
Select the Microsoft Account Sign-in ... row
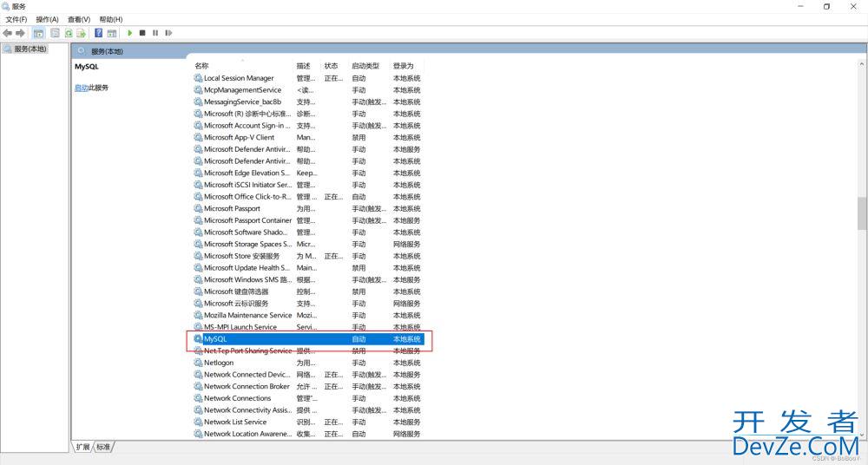(308, 126)
